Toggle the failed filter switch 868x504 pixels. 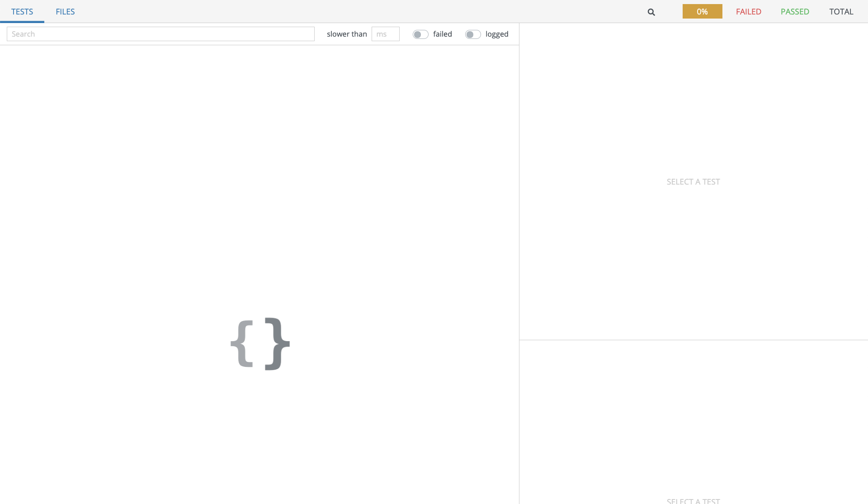(x=420, y=34)
